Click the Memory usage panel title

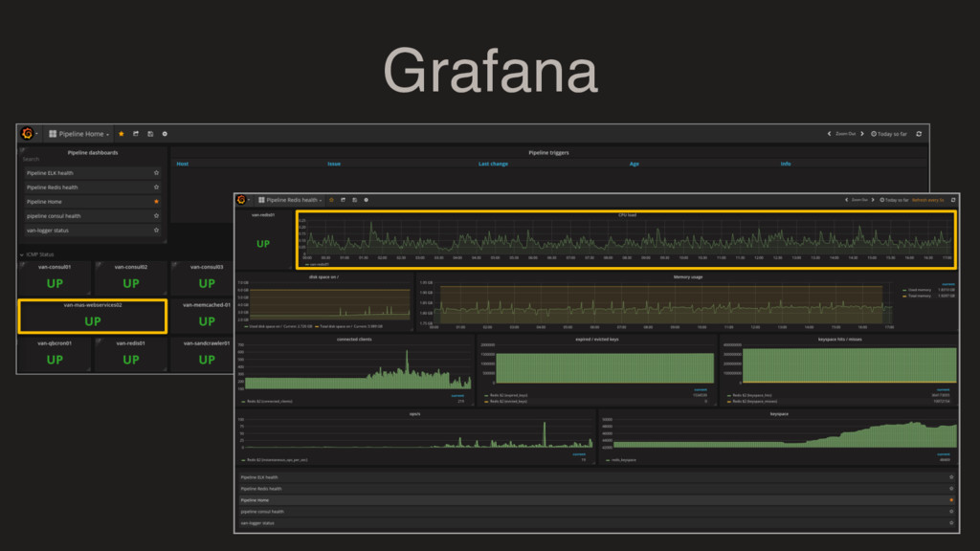pyautogui.click(x=687, y=276)
